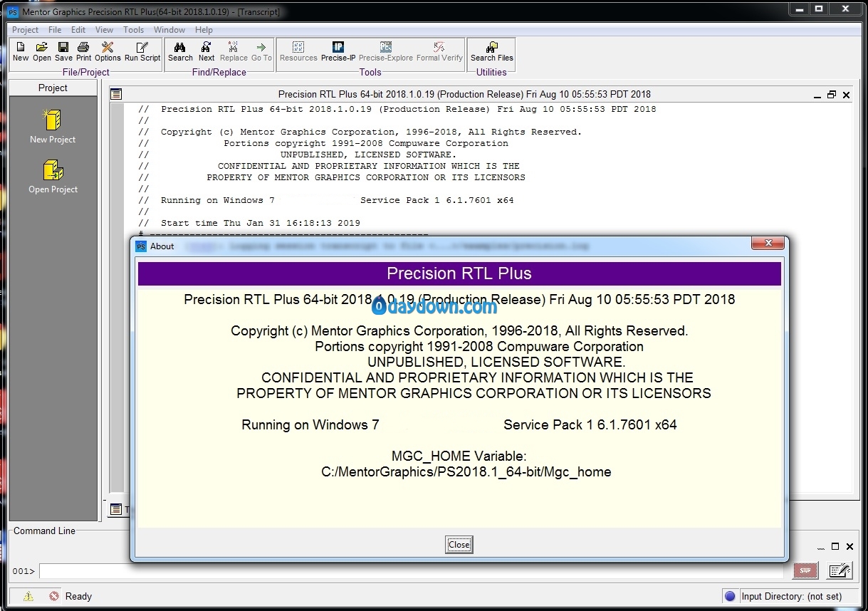The image size is (868, 611).
Task: Click the PS icon in About dialog title
Action: pos(141,246)
